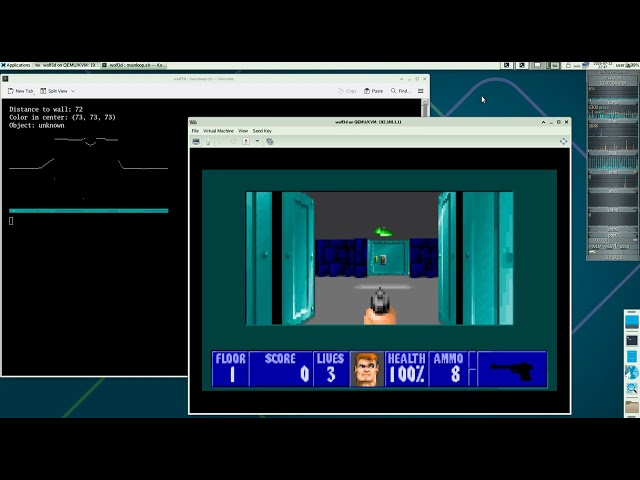Click the first workspace switcher icon in top panel
The height and width of the screenshot is (480, 640).
(507, 65)
